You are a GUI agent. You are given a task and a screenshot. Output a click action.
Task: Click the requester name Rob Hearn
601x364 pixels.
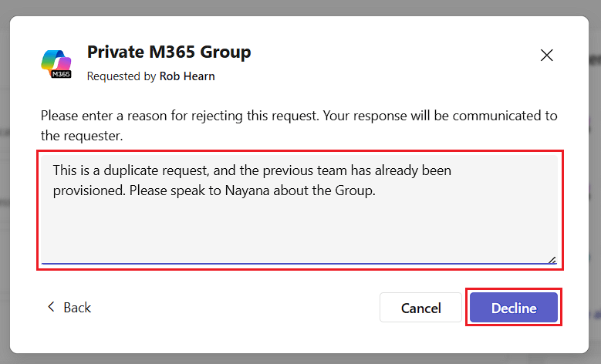click(x=187, y=76)
